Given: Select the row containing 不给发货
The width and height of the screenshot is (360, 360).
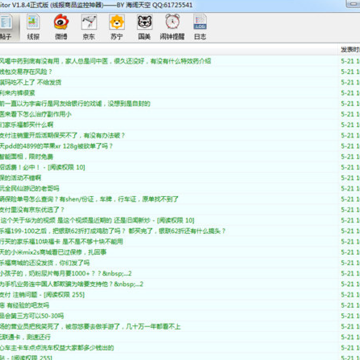Looking at the screenshot, I should pyautogui.click(x=180, y=82).
